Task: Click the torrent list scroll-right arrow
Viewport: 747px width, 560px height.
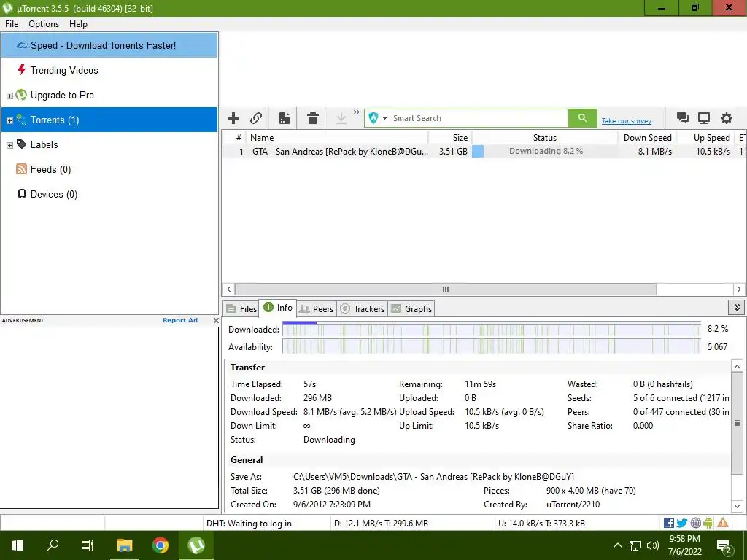Action: coord(739,289)
